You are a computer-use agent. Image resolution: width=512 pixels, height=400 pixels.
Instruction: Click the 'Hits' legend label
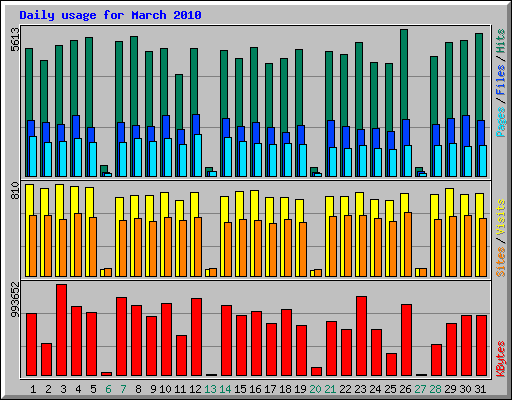(501, 41)
